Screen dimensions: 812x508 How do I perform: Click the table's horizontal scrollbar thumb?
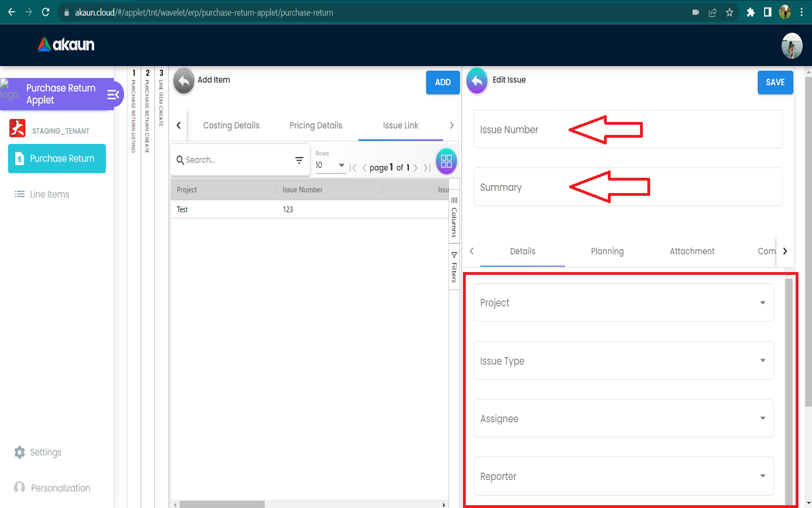(222, 504)
